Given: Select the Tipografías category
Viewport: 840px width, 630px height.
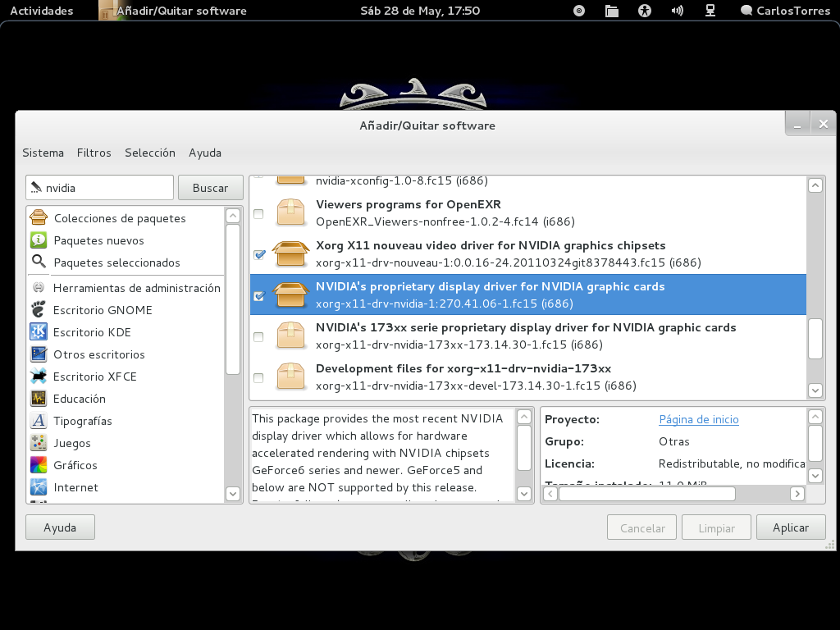Looking at the screenshot, I should coord(126,421).
